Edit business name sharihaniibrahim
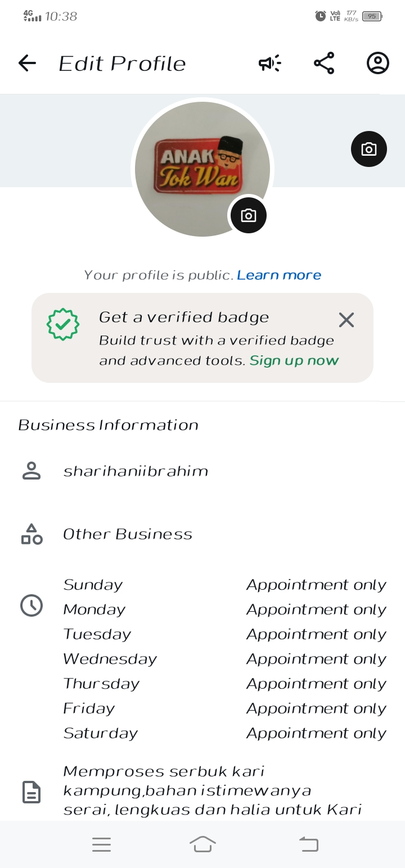Viewport: 405px width, 868px height. (136, 471)
